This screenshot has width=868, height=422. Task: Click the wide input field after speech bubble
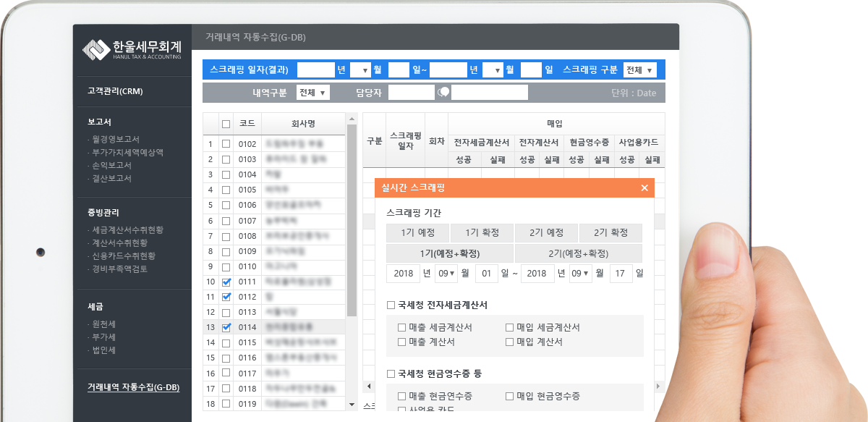tap(490, 93)
